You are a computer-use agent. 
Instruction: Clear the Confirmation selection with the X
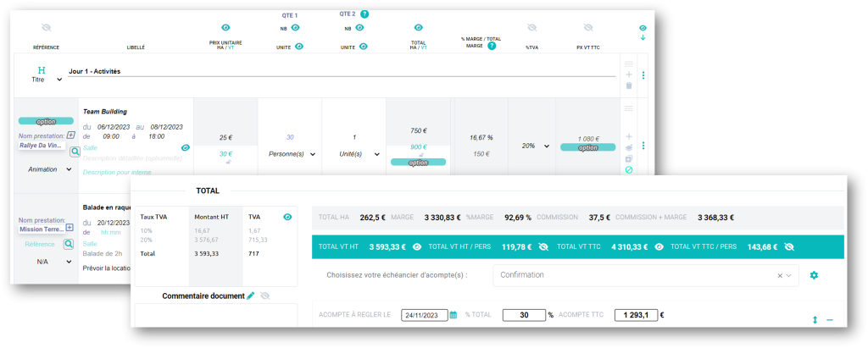pos(779,275)
